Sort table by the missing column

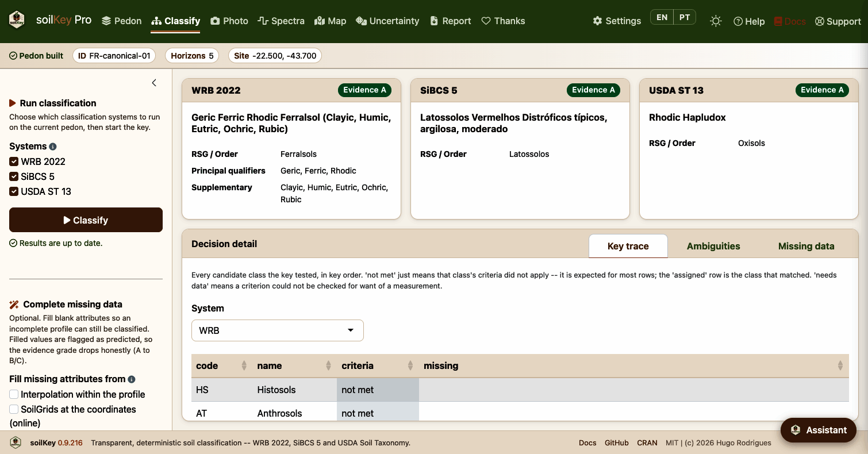point(633,365)
